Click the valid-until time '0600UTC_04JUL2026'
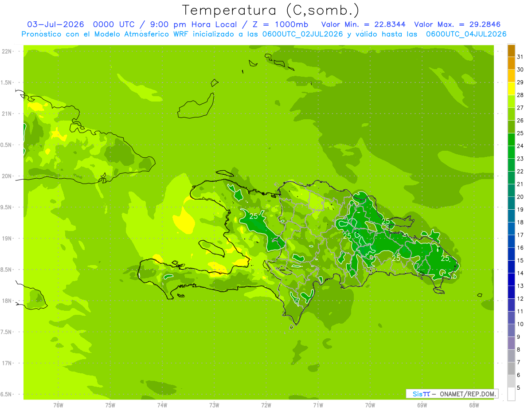This screenshot has height=411, width=532. coord(466,34)
